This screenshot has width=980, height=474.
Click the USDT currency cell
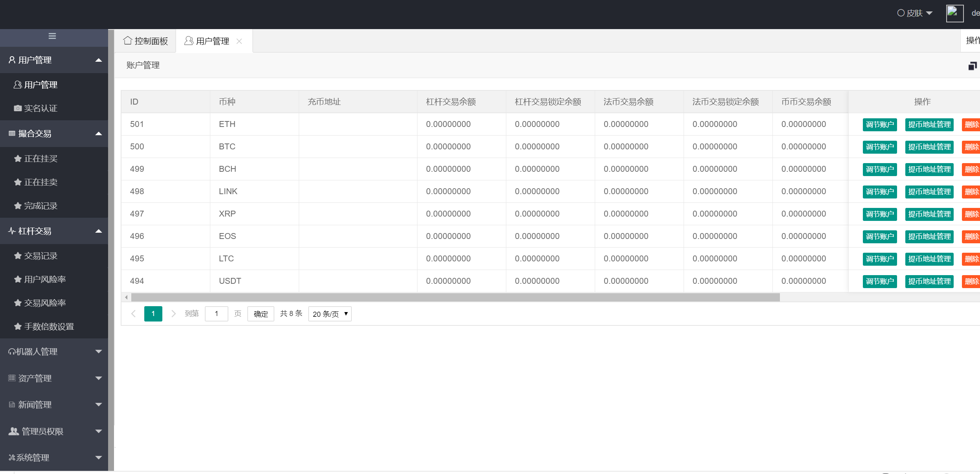tap(254, 281)
